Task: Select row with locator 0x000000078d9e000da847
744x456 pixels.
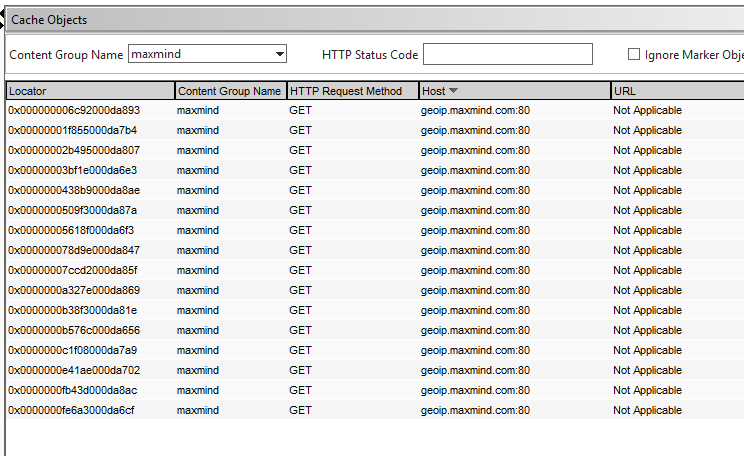Action: pyautogui.click(x=74, y=250)
